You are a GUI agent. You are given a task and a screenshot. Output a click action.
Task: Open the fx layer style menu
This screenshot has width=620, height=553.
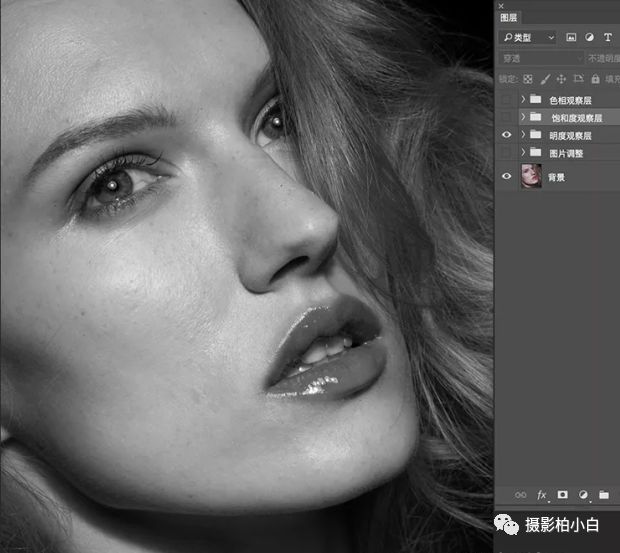point(542,495)
